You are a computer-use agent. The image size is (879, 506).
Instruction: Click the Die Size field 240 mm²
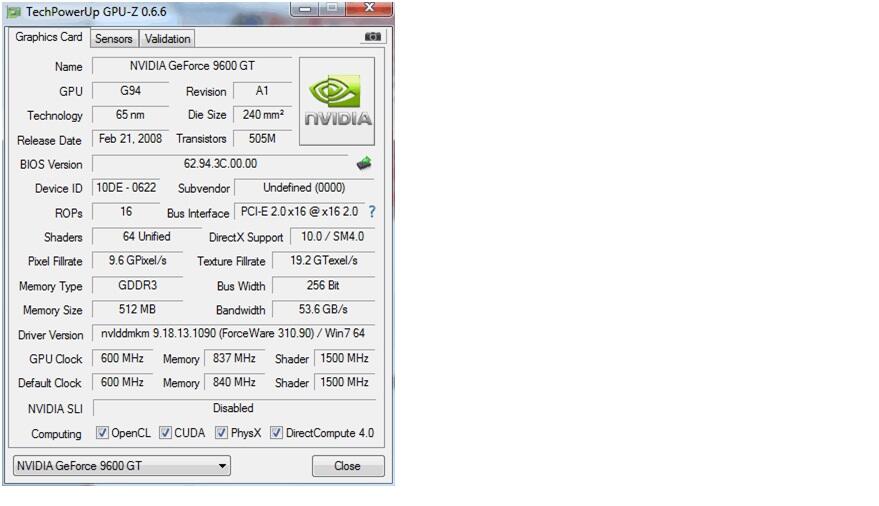[x=262, y=115]
